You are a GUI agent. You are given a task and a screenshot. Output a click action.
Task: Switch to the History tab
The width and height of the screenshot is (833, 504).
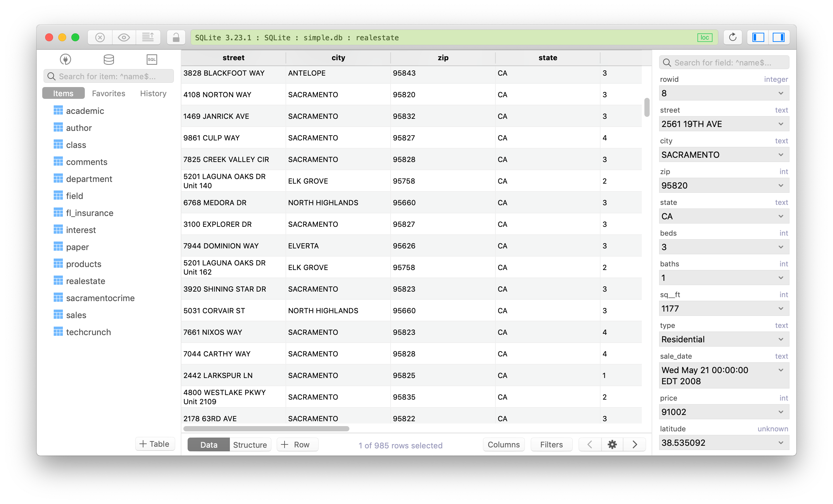click(x=153, y=93)
